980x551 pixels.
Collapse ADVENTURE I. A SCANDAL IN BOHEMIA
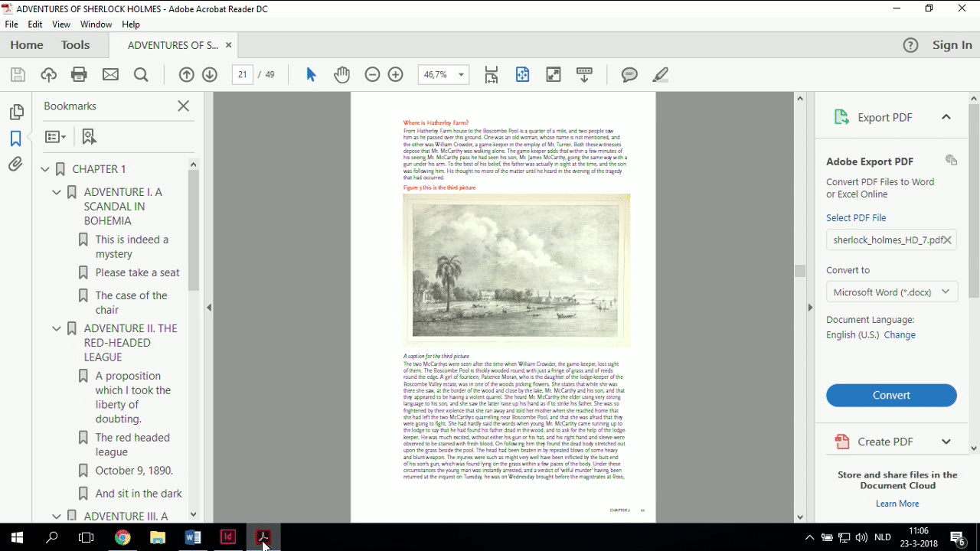[57, 192]
